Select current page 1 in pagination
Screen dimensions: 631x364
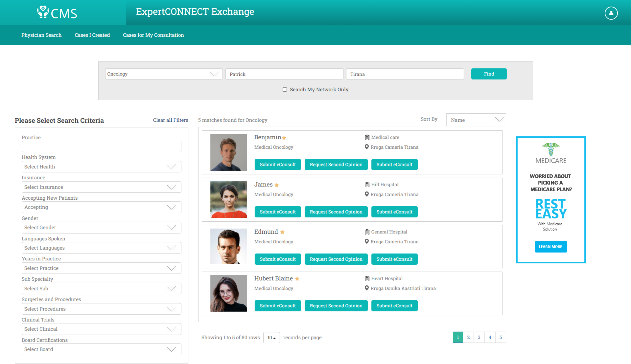(458, 337)
